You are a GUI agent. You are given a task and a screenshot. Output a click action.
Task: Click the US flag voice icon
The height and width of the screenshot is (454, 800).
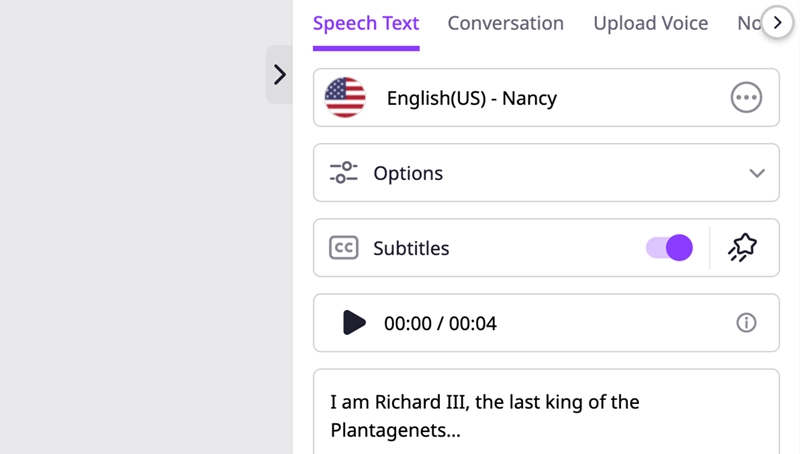pos(345,98)
